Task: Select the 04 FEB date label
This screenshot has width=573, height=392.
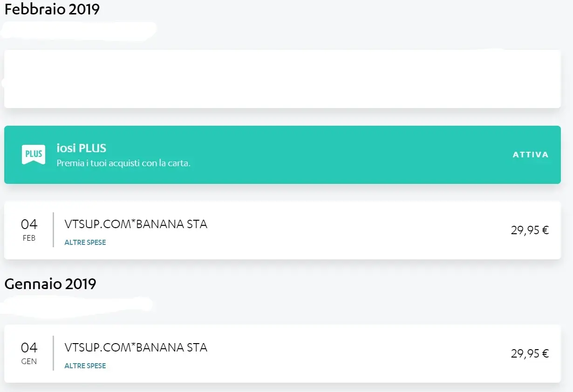Action: click(x=29, y=230)
